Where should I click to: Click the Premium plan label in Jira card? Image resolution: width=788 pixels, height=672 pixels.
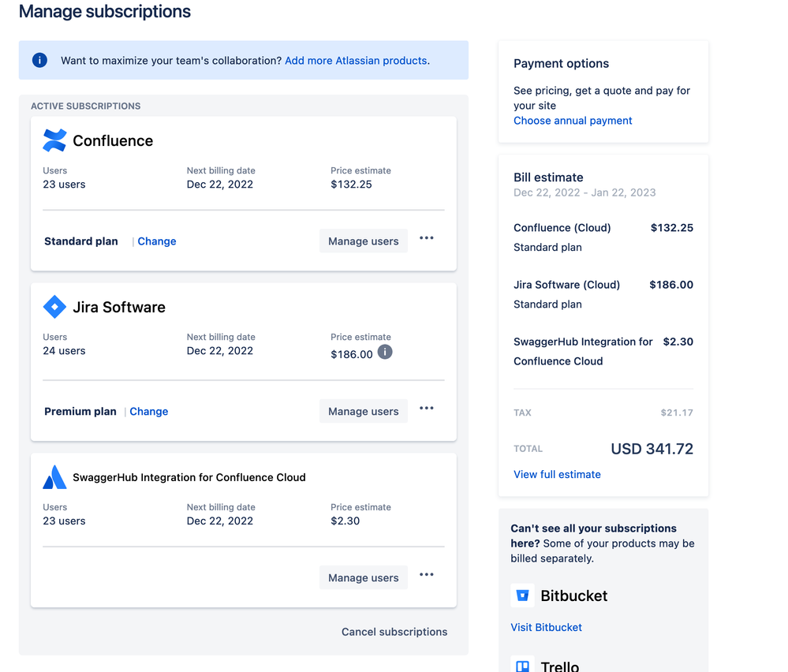[x=80, y=411]
